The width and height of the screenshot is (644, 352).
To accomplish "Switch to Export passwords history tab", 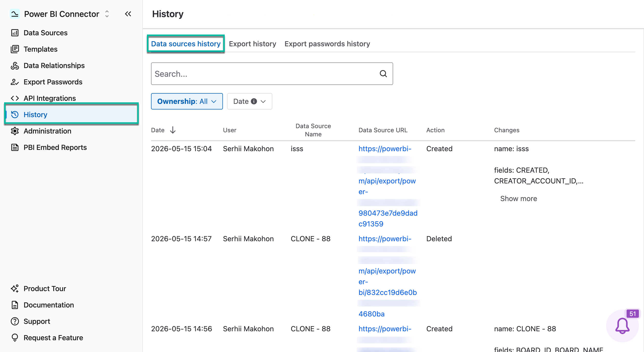I will [327, 44].
